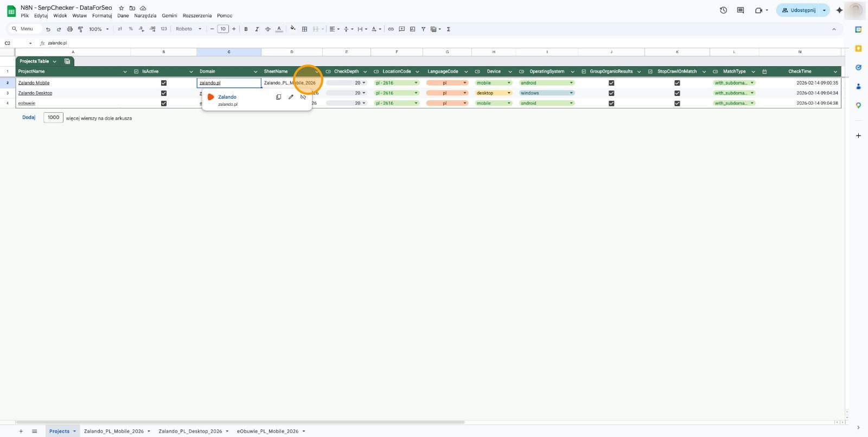The width and height of the screenshot is (868, 437).
Task: Apply strikethrough formatting
Action: (x=267, y=29)
